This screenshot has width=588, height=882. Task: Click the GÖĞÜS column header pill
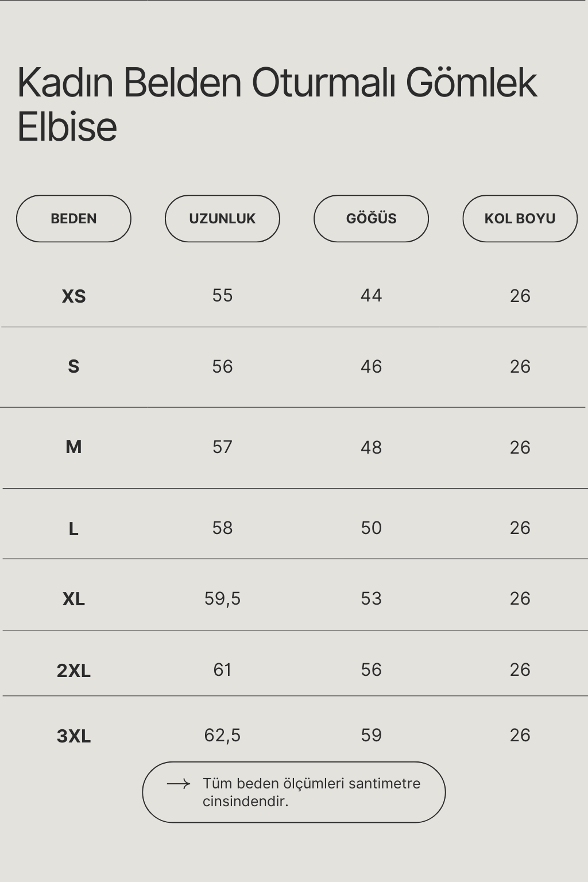point(371,219)
